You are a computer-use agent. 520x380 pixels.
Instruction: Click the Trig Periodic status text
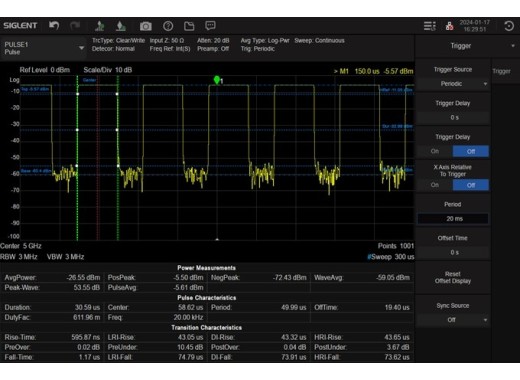[x=258, y=49]
